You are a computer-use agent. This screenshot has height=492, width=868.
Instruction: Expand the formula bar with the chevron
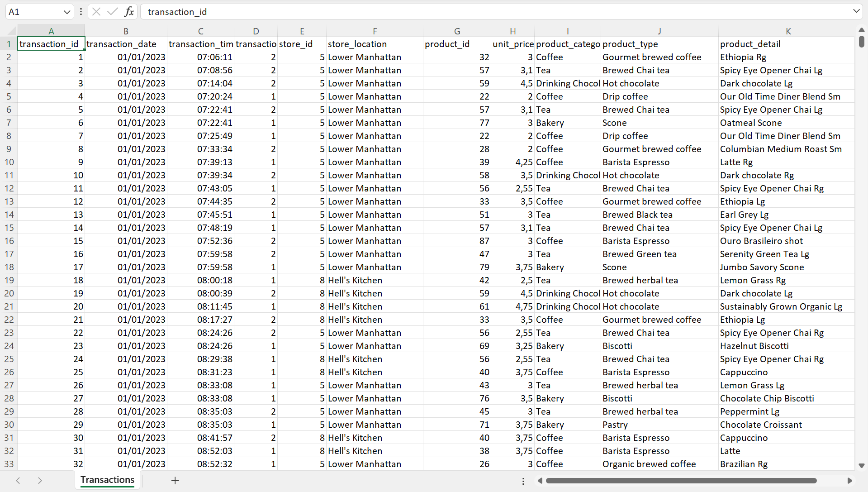click(x=857, y=11)
